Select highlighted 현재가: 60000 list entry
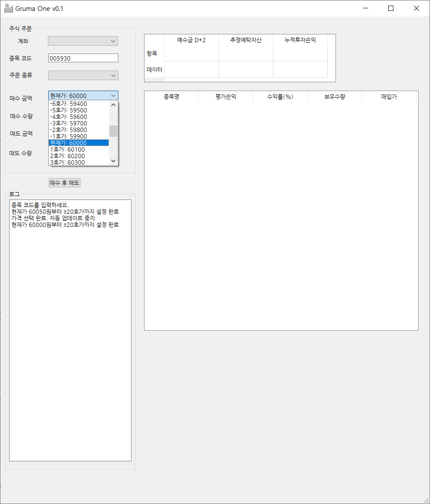 [79, 143]
